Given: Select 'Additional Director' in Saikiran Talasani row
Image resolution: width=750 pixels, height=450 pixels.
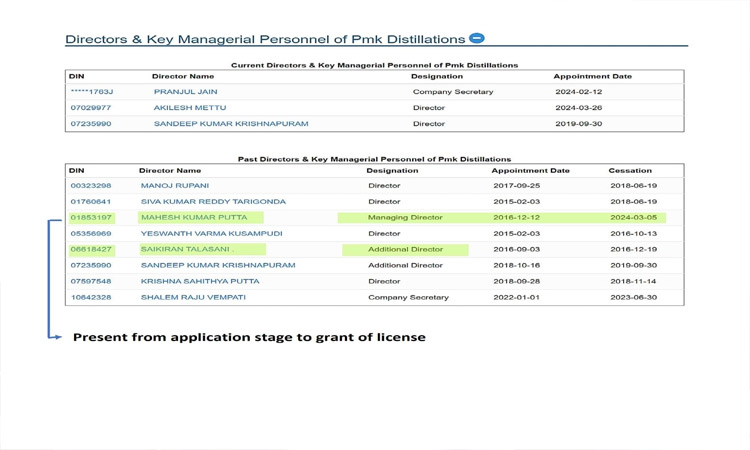Looking at the screenshot, I should pos(405,249).
